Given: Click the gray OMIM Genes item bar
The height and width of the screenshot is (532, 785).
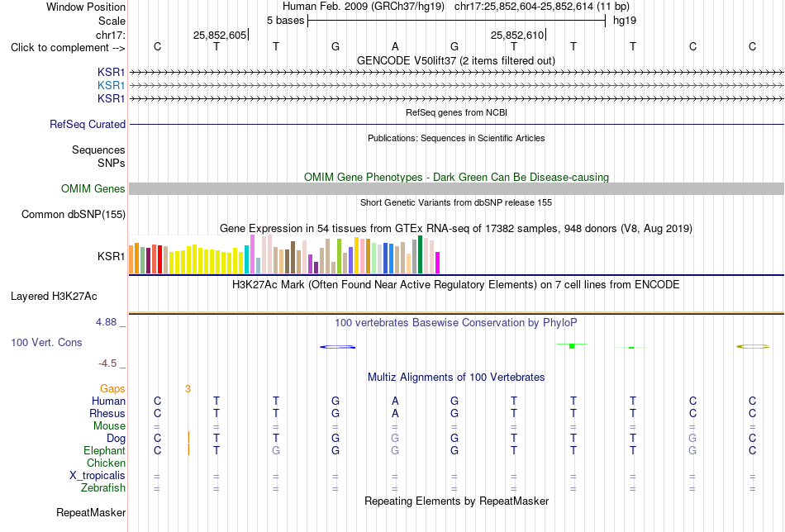Looking at the screenshot, I should 457,188.
